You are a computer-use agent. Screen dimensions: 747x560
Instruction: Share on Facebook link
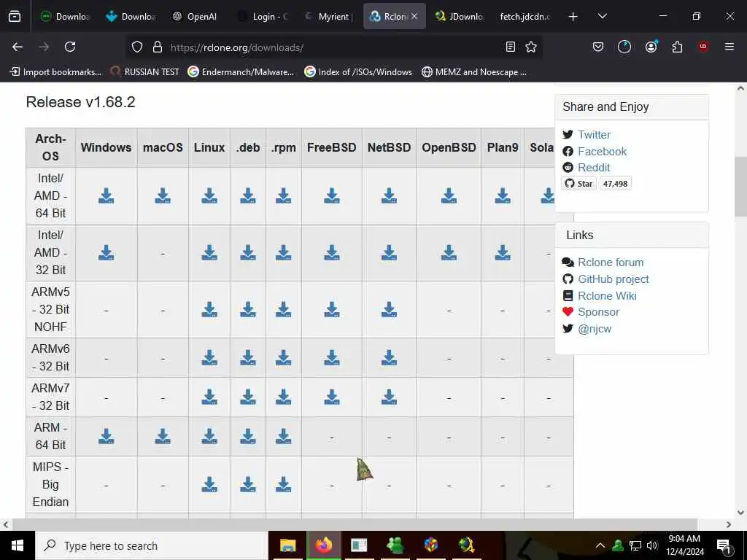point(602,152)
